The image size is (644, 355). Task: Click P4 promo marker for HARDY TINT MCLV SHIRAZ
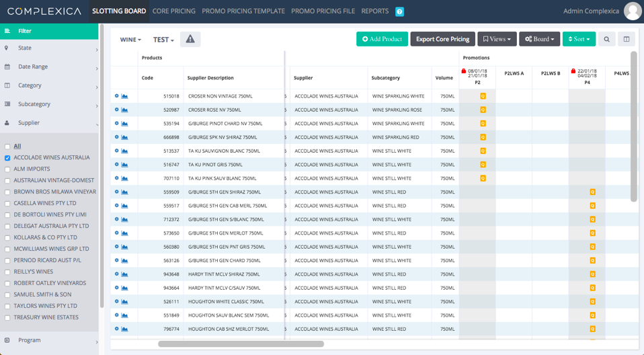pos(593,274)
